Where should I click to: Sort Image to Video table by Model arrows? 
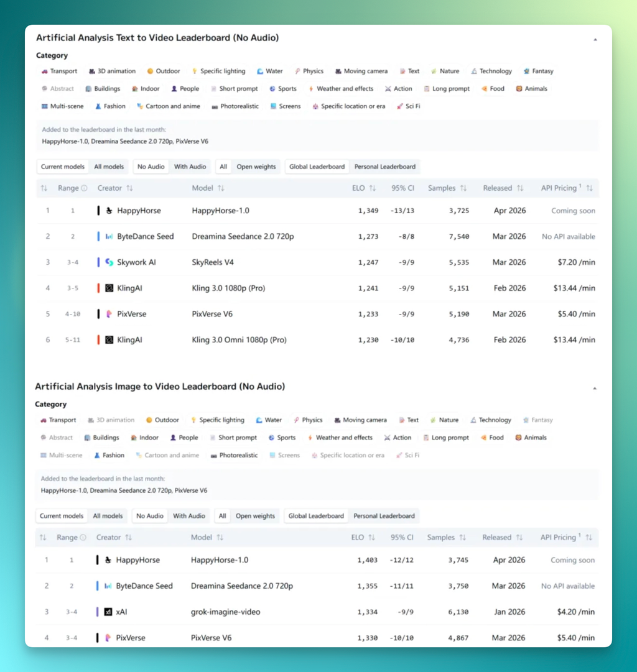click(x=220, y=538)
